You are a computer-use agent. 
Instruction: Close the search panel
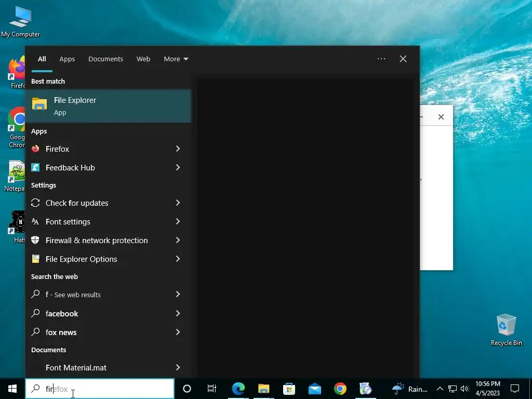click(403, 59)
